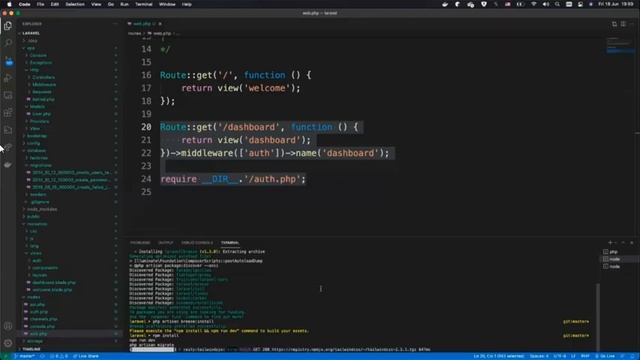The height and width of the screenshot is (360, 640).
Task: Open the Docker whale icon in activity bar
Action: [x=8, y=165]
